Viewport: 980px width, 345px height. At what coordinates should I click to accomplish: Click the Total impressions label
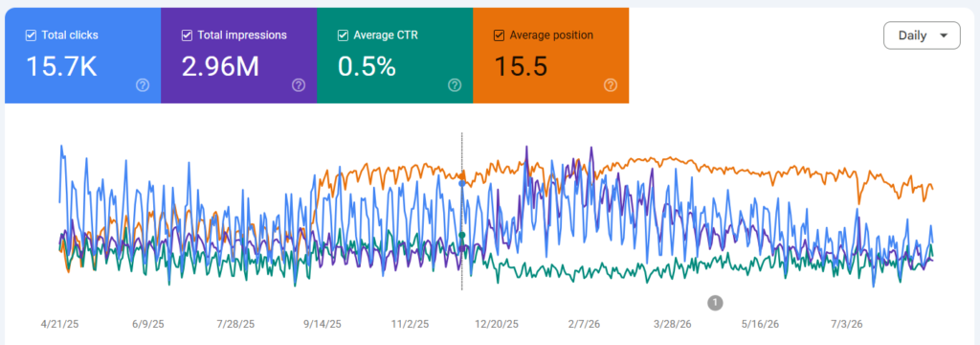242,35
